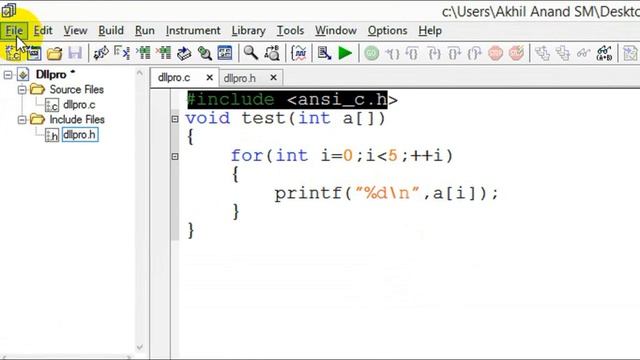Open the View menu
Image resolution: width=640 pixels, height=360 pixels.
pyautogui.click(x=75, y=31)
